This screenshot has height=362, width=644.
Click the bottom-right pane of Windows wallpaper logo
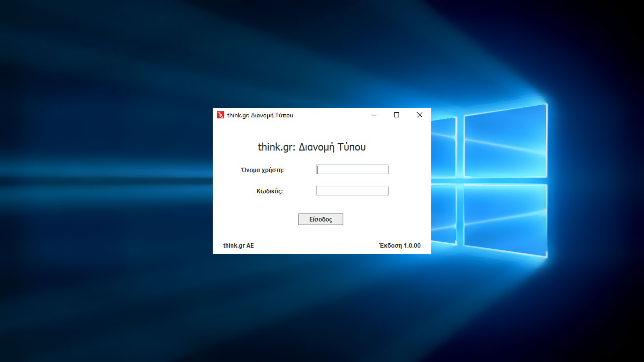coord(505,218)
